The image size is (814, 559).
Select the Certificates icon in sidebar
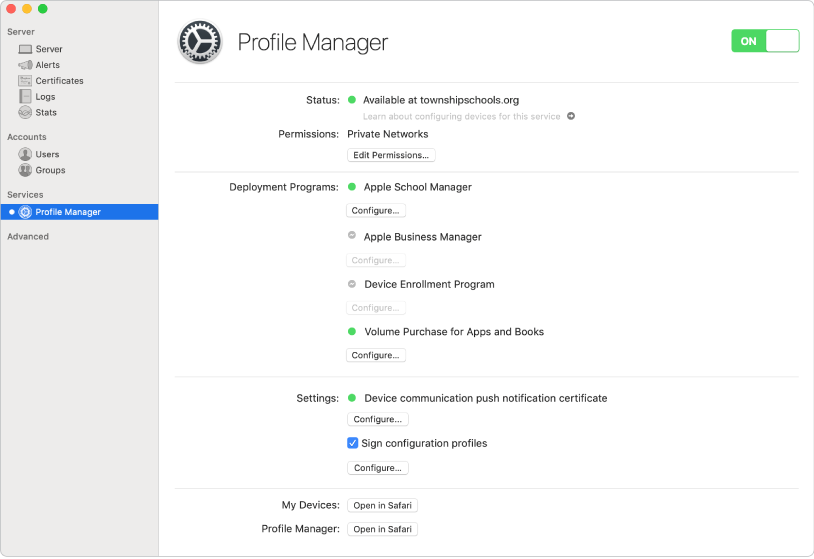point(25,81)
